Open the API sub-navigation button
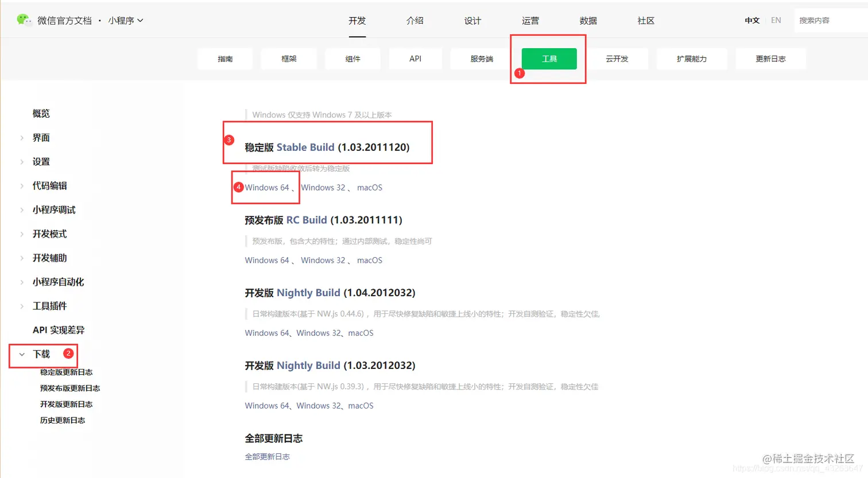The width and height of the screenshot is (868, 478). pos(416,59)
